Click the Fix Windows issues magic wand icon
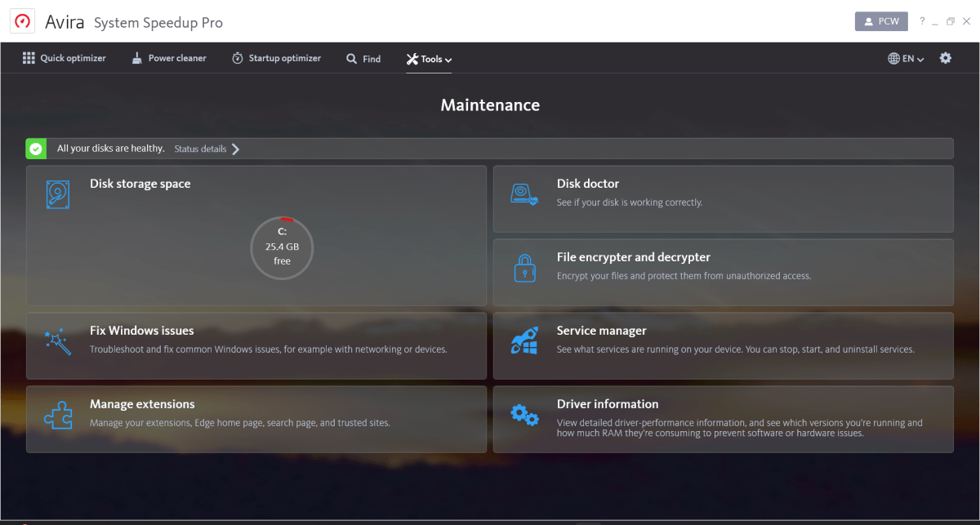980x525 pixels. point(57,341)
